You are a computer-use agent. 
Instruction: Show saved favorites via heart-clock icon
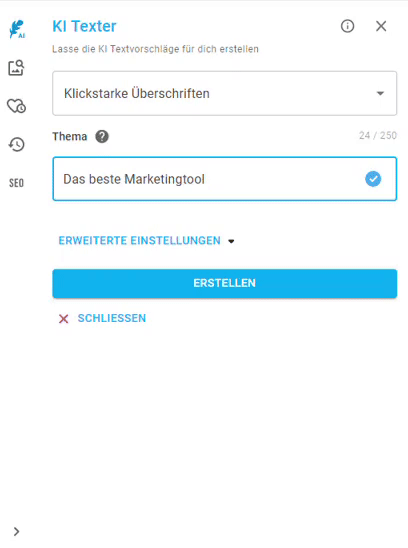click(16, 106)
